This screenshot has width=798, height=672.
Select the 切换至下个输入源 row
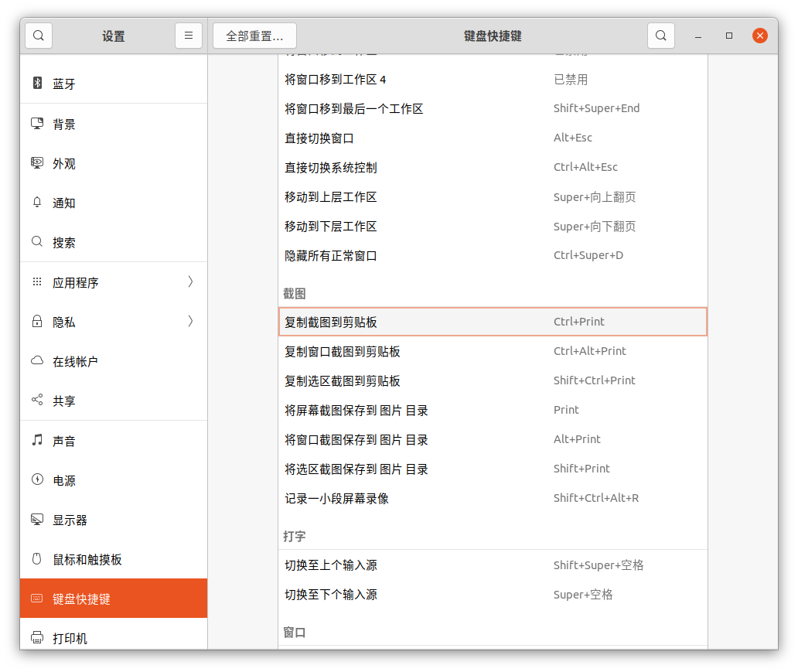pyautogui.click(x=493, y=595)
